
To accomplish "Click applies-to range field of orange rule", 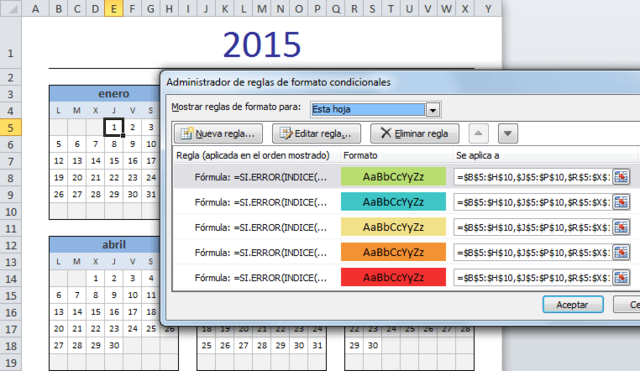I will pyautogui.click(x=533, y=253).
